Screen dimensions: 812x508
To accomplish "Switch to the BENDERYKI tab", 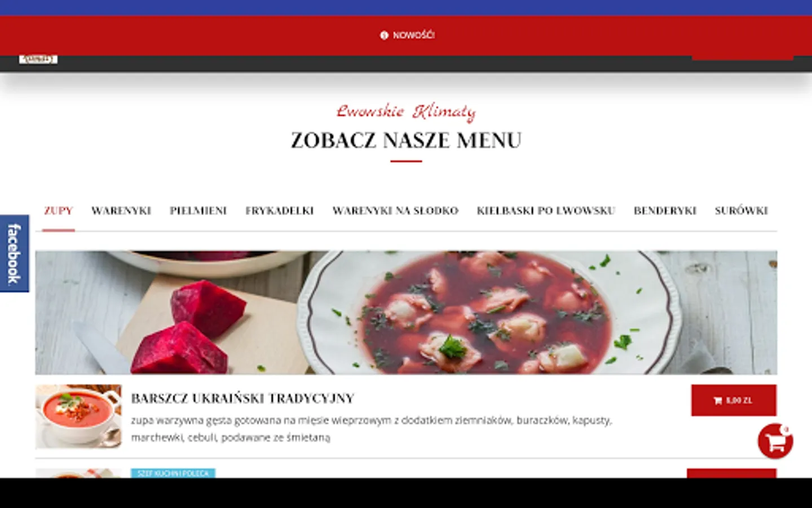I will click(x=665, y=211).
